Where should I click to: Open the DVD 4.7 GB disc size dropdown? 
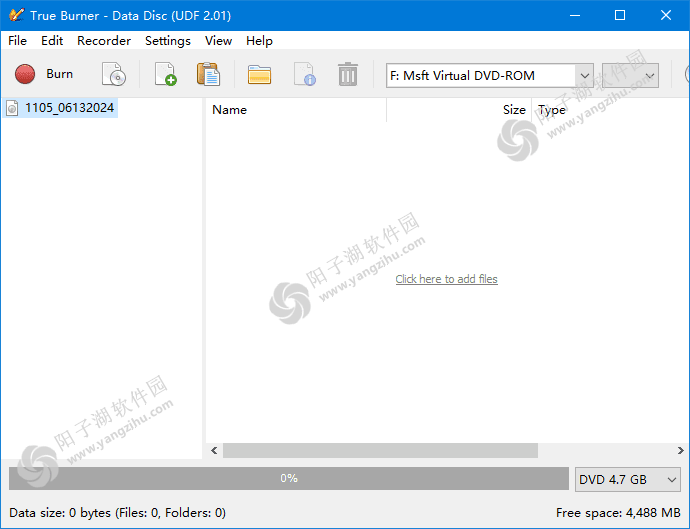[x=628, y=479]
